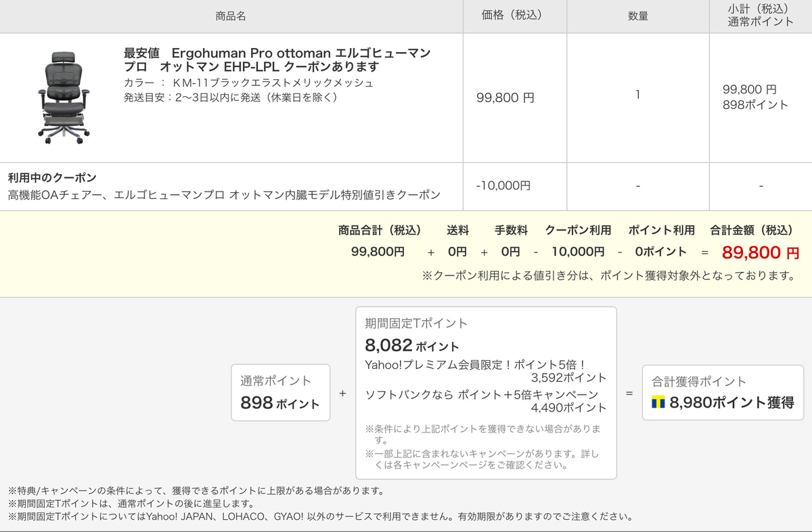Click the Yahoo!プレミアム会員限定 ポイント5倍 line
Screen dimensions: 812x532
coord(486,371)
